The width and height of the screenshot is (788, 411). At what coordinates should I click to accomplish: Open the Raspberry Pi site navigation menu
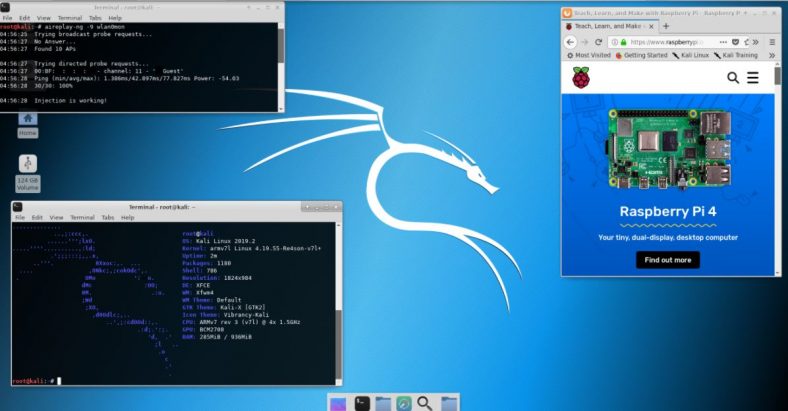coord(752,77)
